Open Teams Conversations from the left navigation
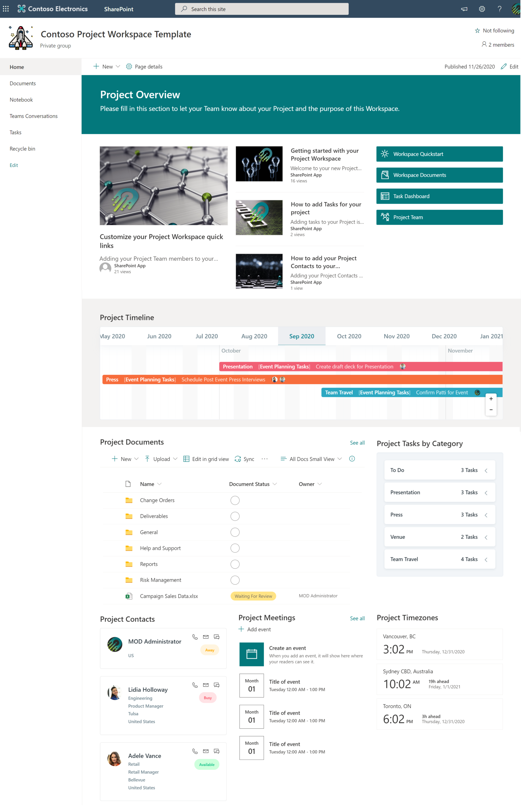The image size is (521, 812). [34, 116]
